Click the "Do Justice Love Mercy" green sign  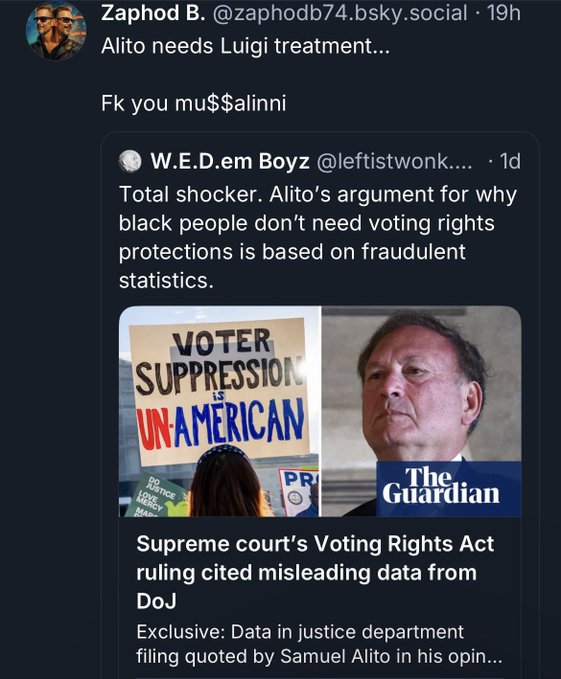156,495
